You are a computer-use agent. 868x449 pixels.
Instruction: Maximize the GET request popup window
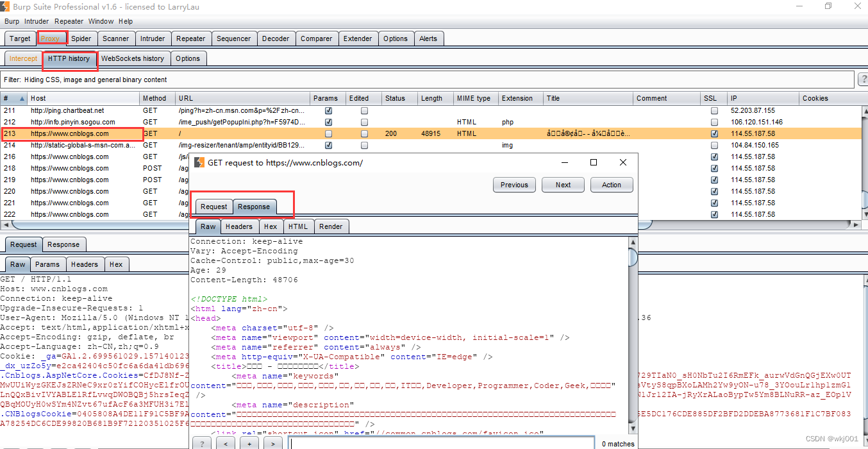coord(594,162)
